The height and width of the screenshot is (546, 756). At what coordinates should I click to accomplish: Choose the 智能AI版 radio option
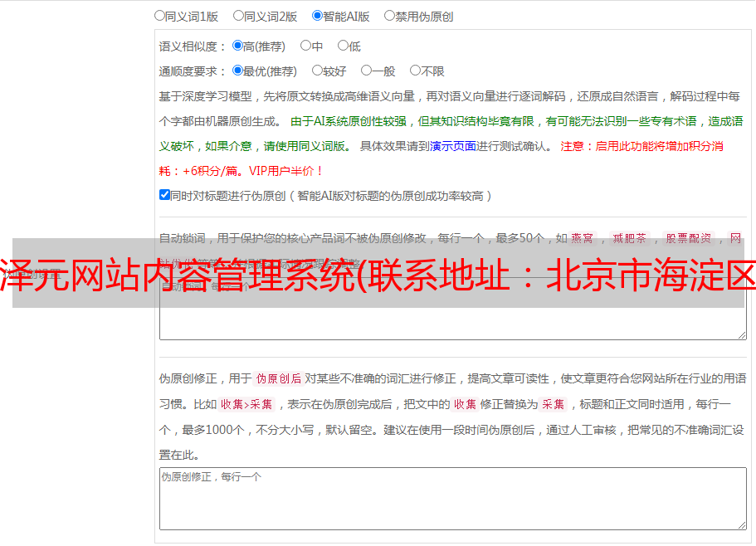point(317,16)
